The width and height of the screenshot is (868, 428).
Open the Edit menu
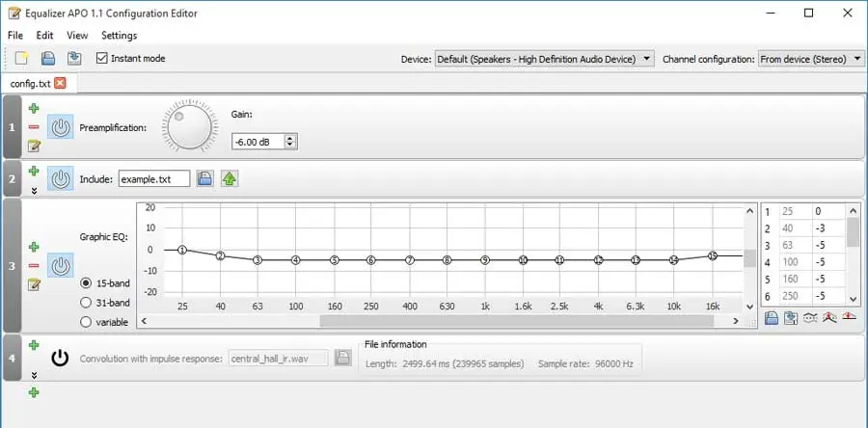[44, 36]
